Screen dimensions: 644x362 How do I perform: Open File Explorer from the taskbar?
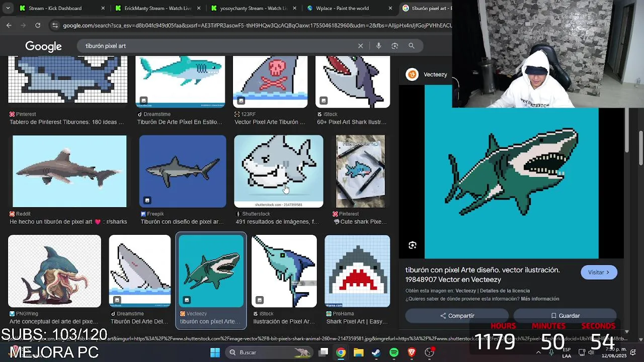pyautogui.click(x=358, y=352)
